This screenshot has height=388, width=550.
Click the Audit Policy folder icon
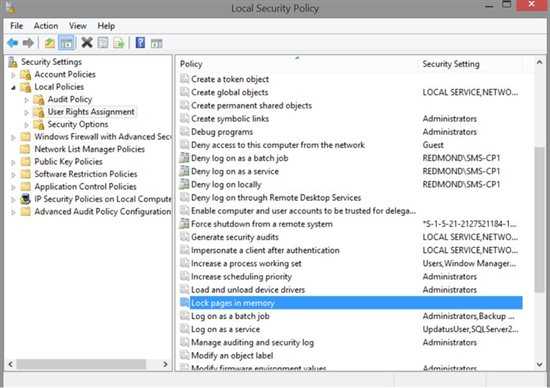click(x=39, y=100)
